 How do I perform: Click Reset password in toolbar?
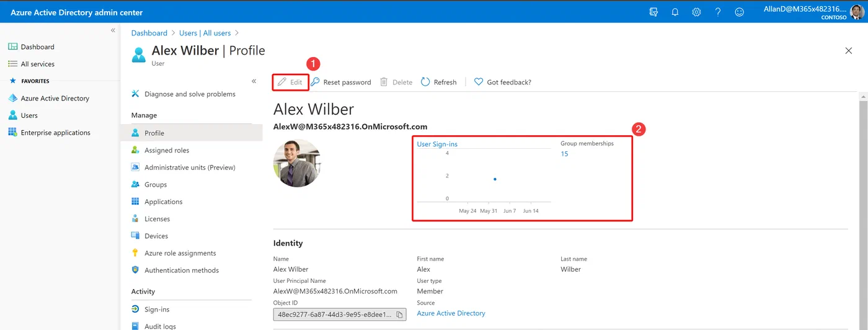coord(341,82)
